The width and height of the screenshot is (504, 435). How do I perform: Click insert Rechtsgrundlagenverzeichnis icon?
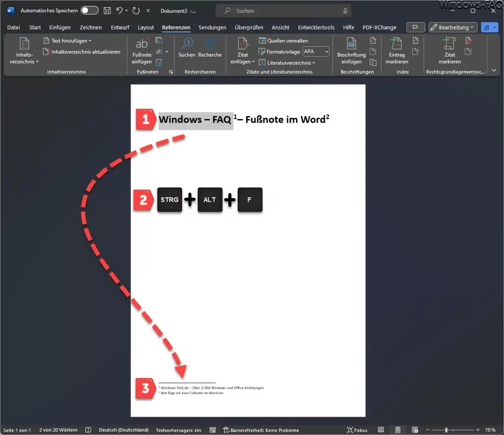(x=469, y=40)
